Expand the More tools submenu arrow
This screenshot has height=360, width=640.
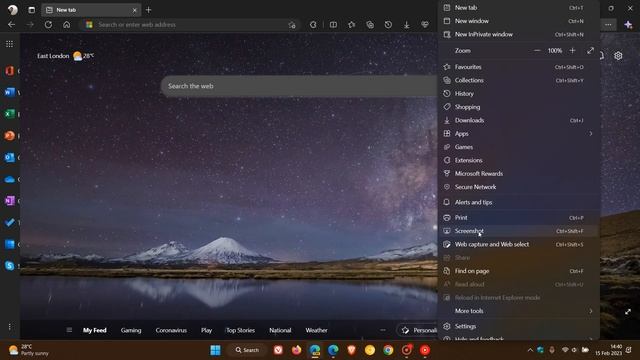point(591,311)
